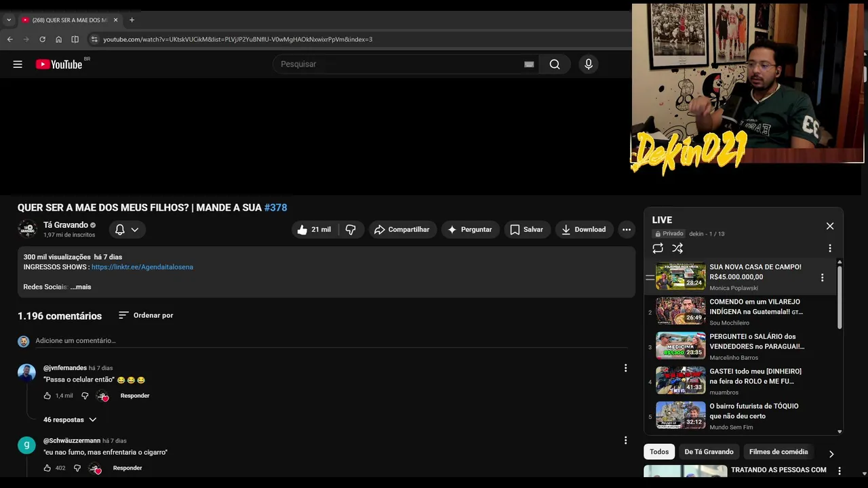The width and height of the screenshot is (868, 488).
Task: Open site information icon in address bar
Action: tap(94, 39)
